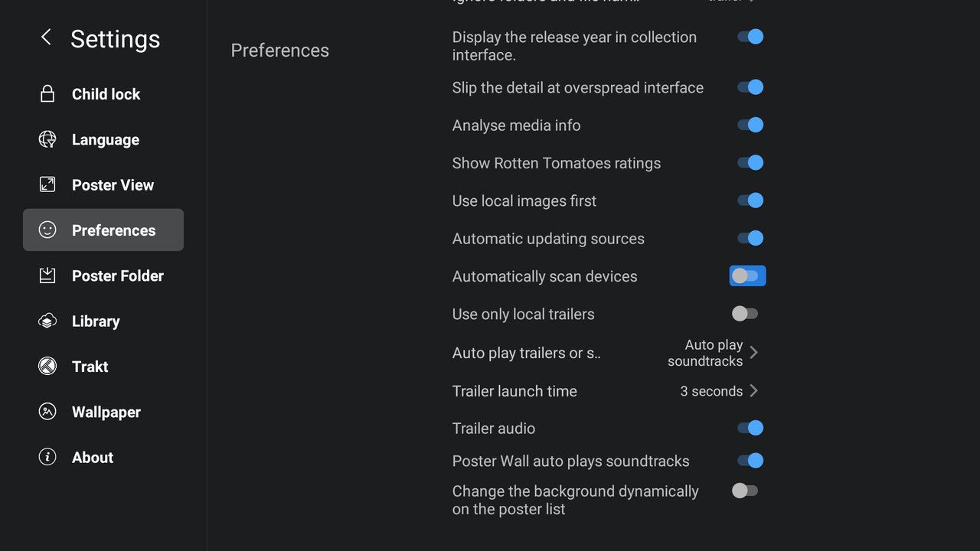
Task: Select the Preferences menu item
Action: (103, 230)
